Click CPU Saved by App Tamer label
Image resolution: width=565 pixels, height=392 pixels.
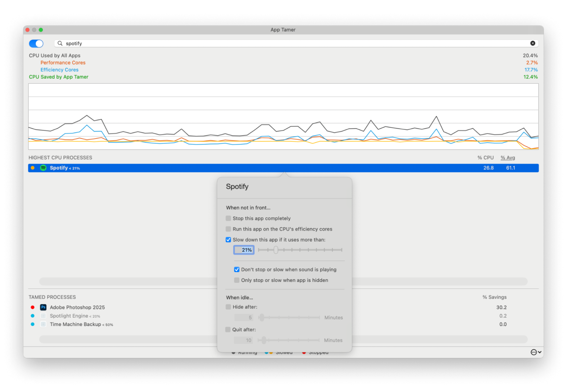59,77
